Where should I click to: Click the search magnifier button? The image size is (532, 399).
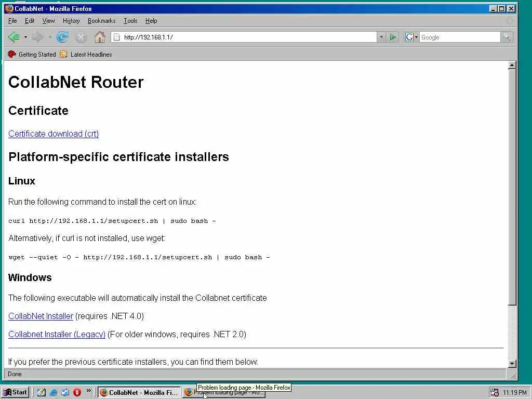[x=507, y=37]
